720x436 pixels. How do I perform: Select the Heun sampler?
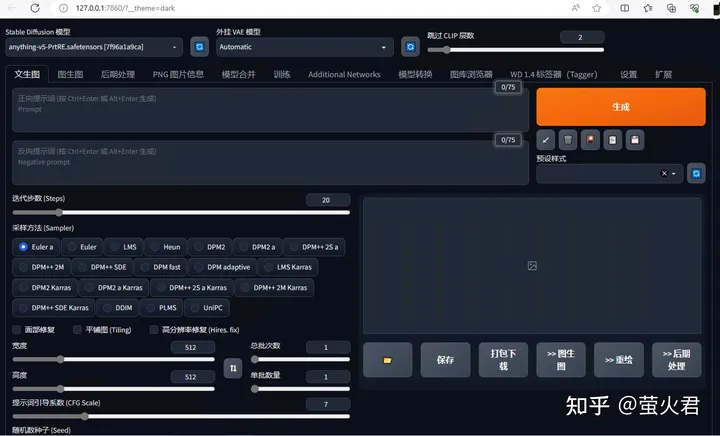(x=166, y=247)
